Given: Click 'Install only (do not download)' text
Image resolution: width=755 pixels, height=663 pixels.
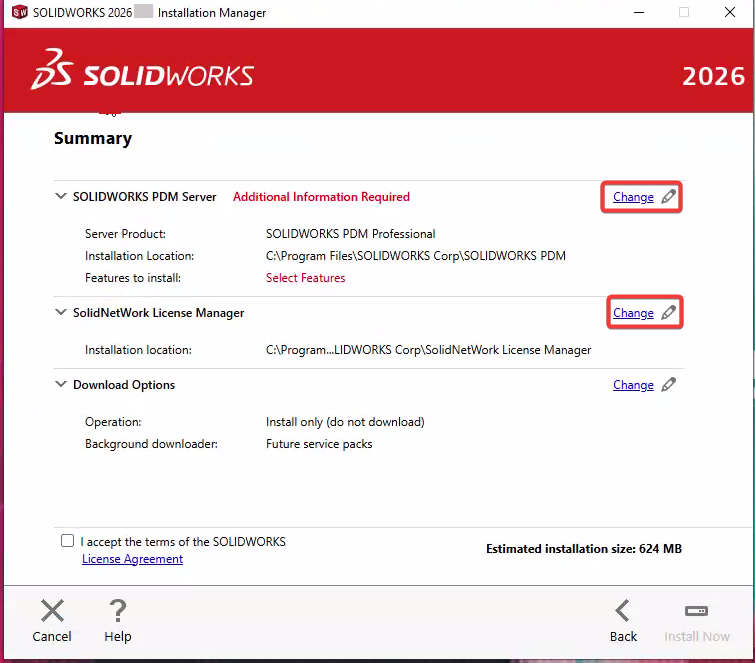Looking at the screenshot, I should [345, 422].
